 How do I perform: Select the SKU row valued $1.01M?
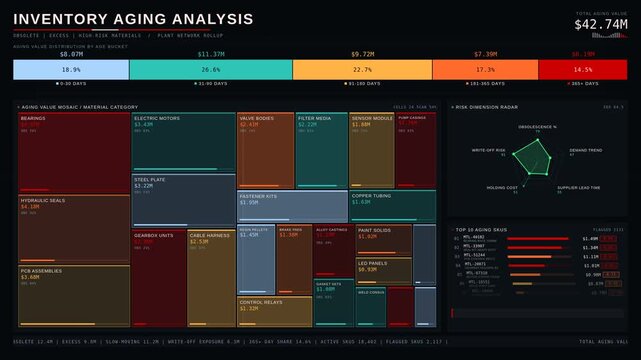click(536, 266)
